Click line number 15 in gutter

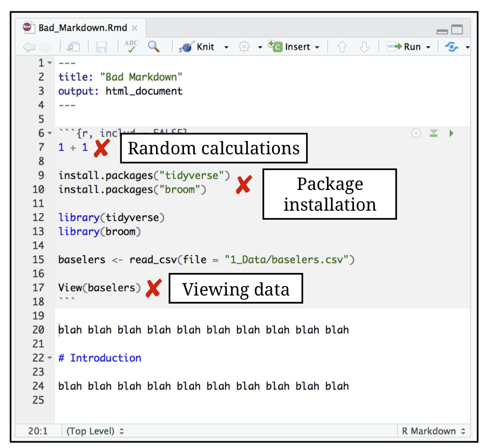[x=38, y=260]
